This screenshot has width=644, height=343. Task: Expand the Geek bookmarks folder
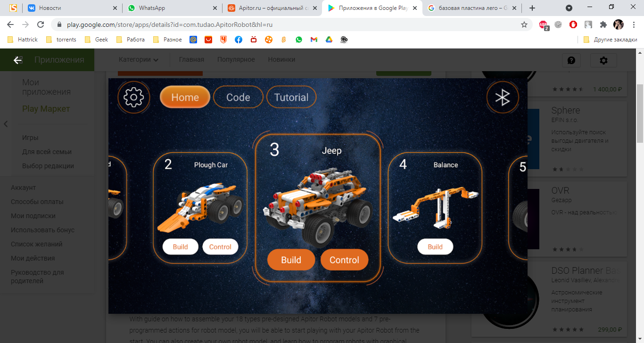[x=96, y=40]
